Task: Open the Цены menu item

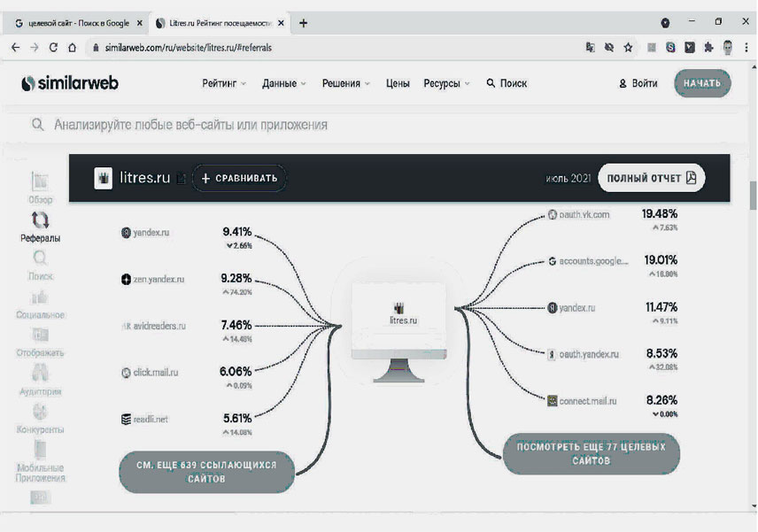Action: click(398, 83)
